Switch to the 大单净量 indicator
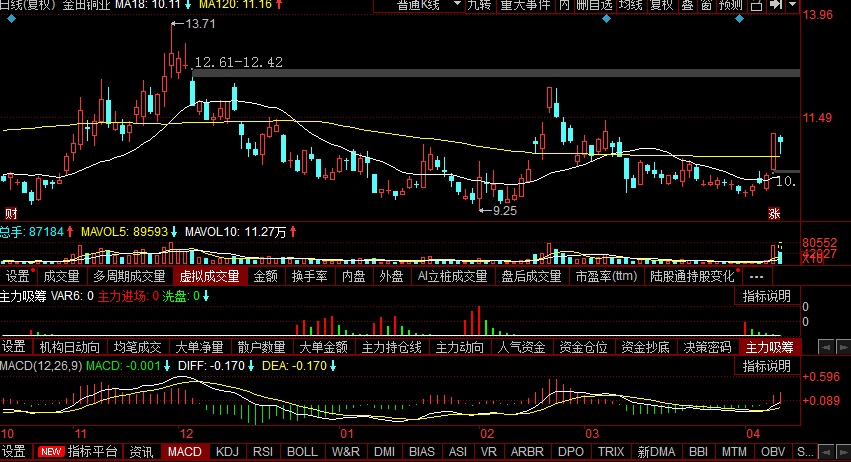 click(x=199, y=347)
